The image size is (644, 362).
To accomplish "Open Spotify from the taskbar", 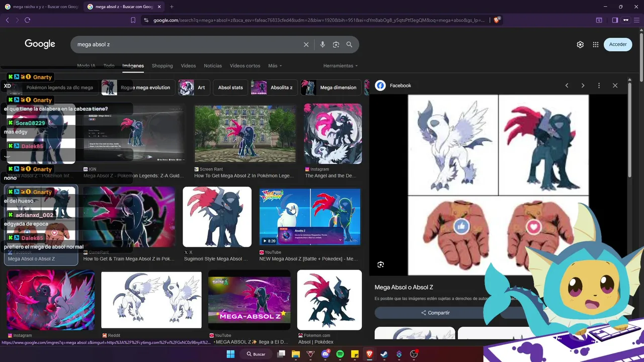I will (x=340, y=354).
